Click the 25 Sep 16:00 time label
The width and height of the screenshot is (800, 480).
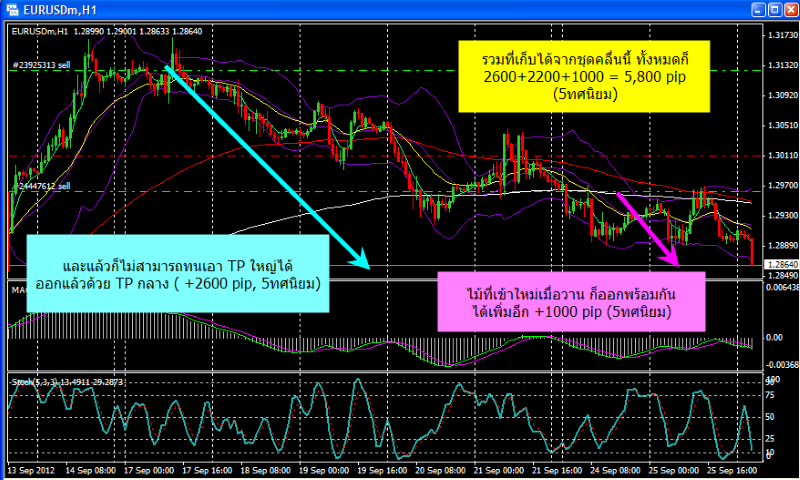(732, 470)
